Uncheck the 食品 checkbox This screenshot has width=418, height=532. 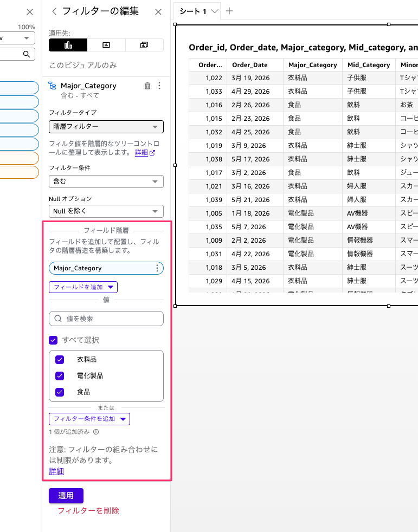(x=60, y=392)
